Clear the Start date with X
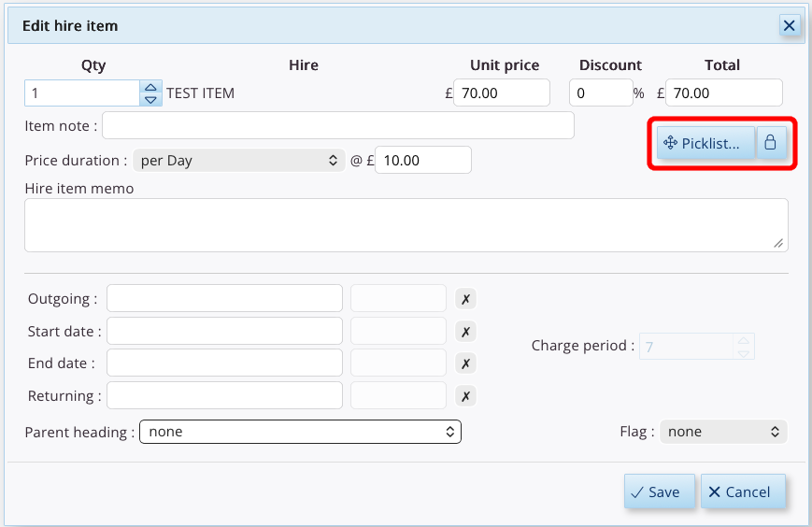The width and height of the screenshot is (812, 527). click(465, 332)
